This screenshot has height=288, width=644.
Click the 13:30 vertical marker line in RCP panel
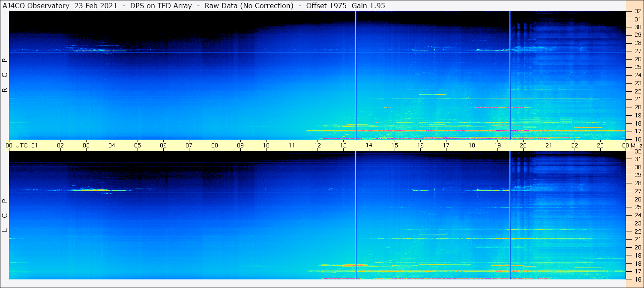coord(356,75)
